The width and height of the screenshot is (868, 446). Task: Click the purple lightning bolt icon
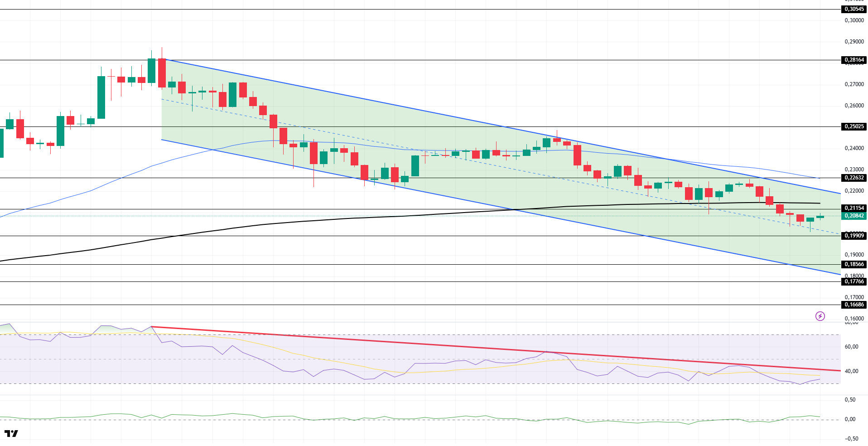[x=820, y=316]
